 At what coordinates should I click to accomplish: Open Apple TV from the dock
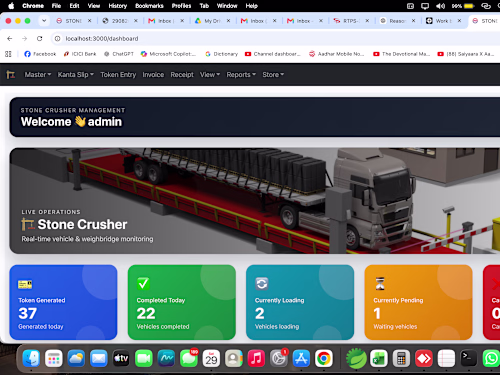click(x=121, y=359)
